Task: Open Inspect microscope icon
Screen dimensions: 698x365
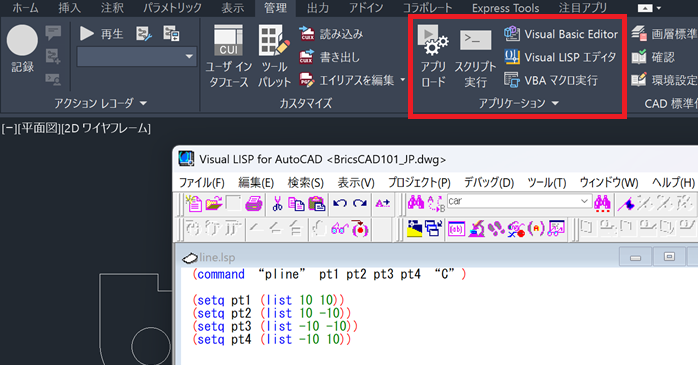Action: [x=477, y=229]
